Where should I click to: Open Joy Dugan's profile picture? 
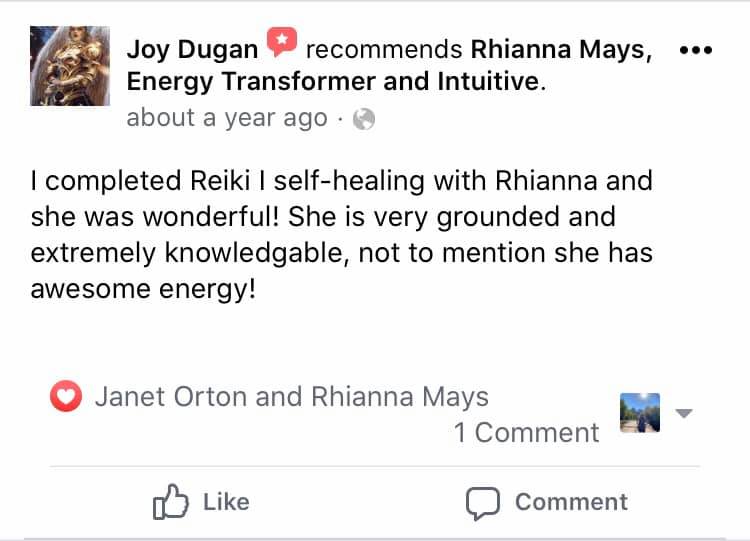pyautogui.click(x=71, y=65)
